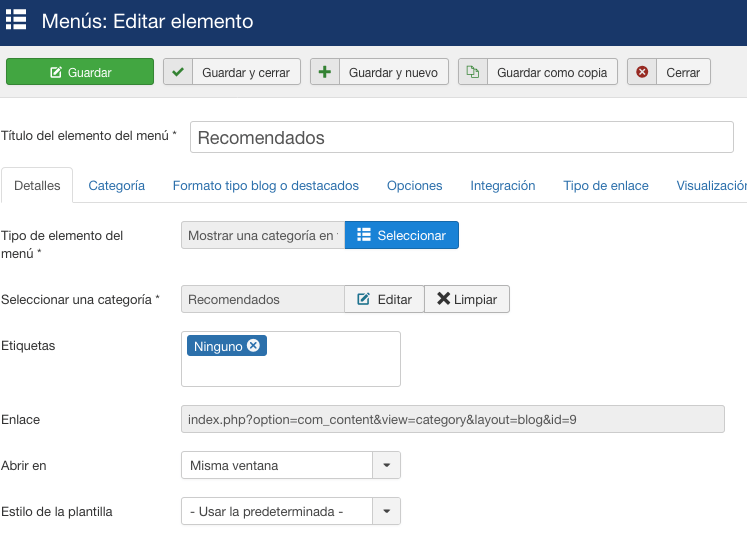Select the Integración tab
The image size is (747, 557).
pos(503,186)
